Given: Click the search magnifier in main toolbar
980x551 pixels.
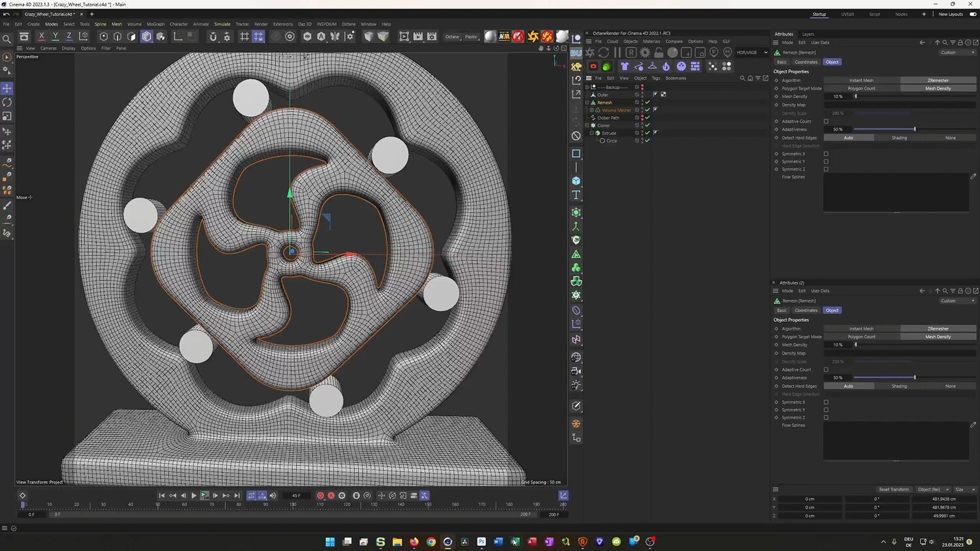Looking at the screenshot, I should (x=7, y=39).
